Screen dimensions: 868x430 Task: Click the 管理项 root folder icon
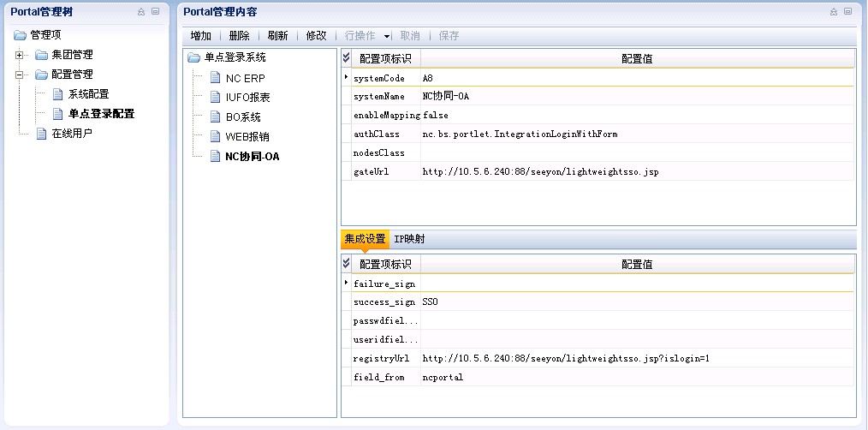pos(20,35)
